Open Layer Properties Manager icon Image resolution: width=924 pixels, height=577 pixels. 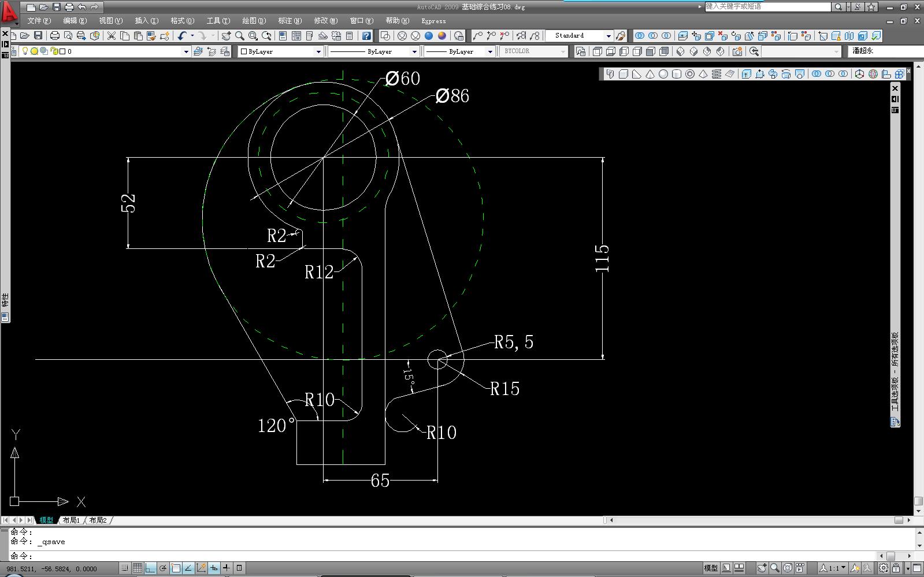tap(14, 51)
